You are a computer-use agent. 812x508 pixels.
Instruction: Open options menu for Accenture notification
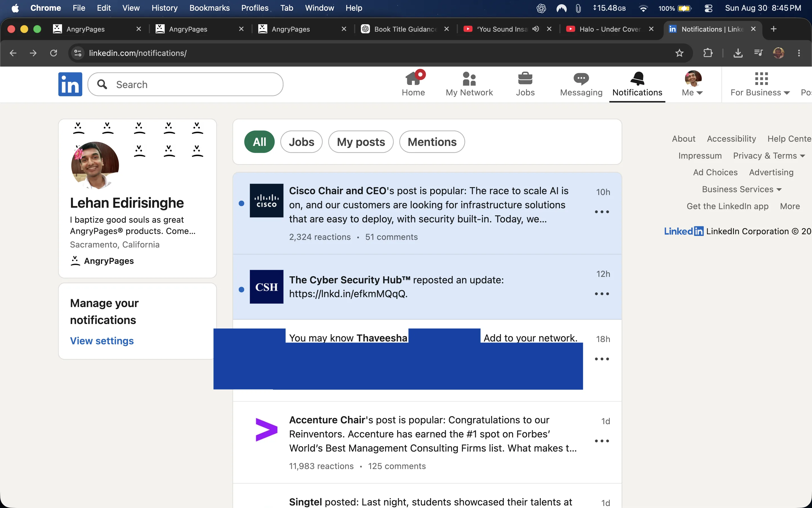(602, 441)
